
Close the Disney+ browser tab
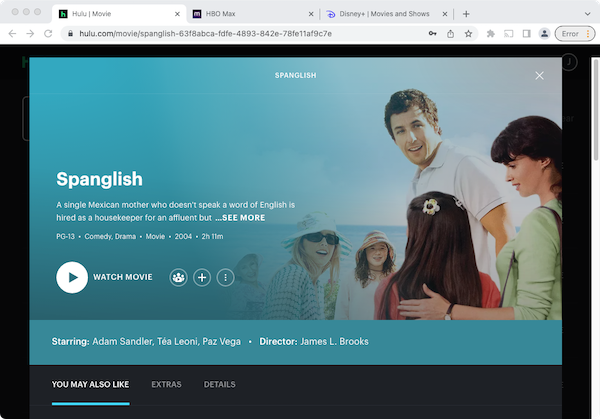coord(445,14)
